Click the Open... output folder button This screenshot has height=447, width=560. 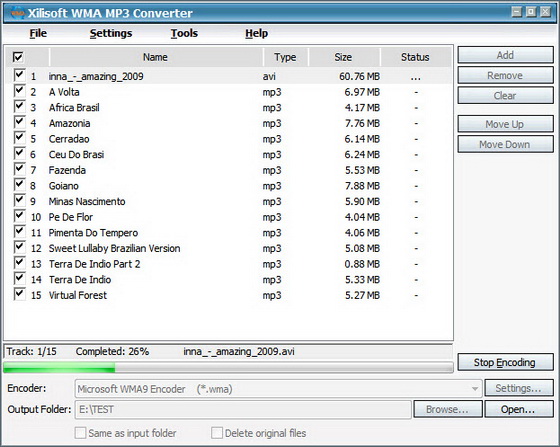click(x=519, y=409)
